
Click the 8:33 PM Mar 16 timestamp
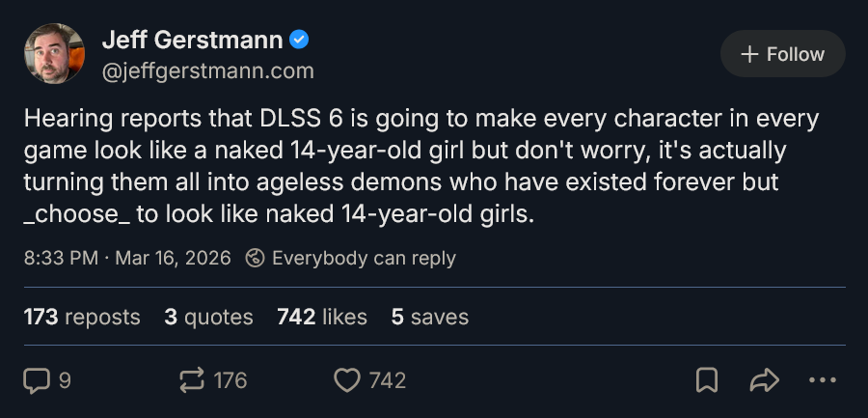coord(127,258)
